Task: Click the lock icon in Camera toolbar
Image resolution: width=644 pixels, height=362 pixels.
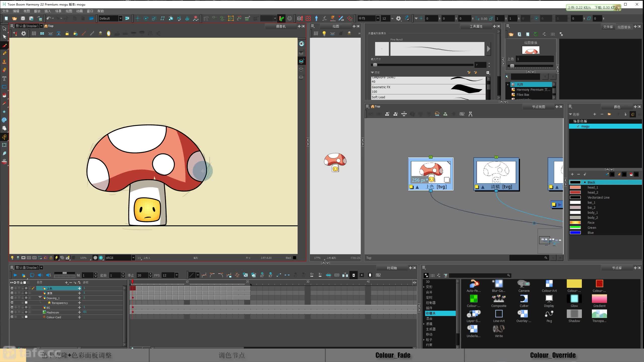Action: [x=67, y=33]
